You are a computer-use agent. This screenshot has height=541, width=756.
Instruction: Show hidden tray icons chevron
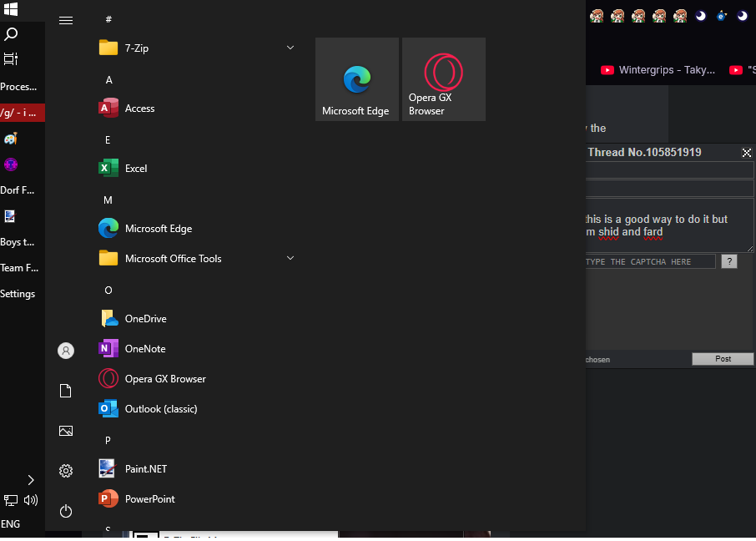[30, 480]
